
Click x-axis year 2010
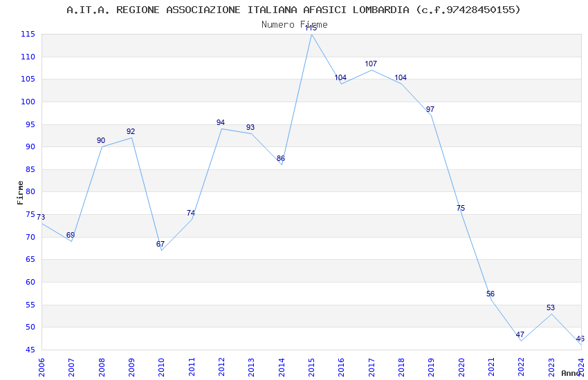tap(161, 367)
